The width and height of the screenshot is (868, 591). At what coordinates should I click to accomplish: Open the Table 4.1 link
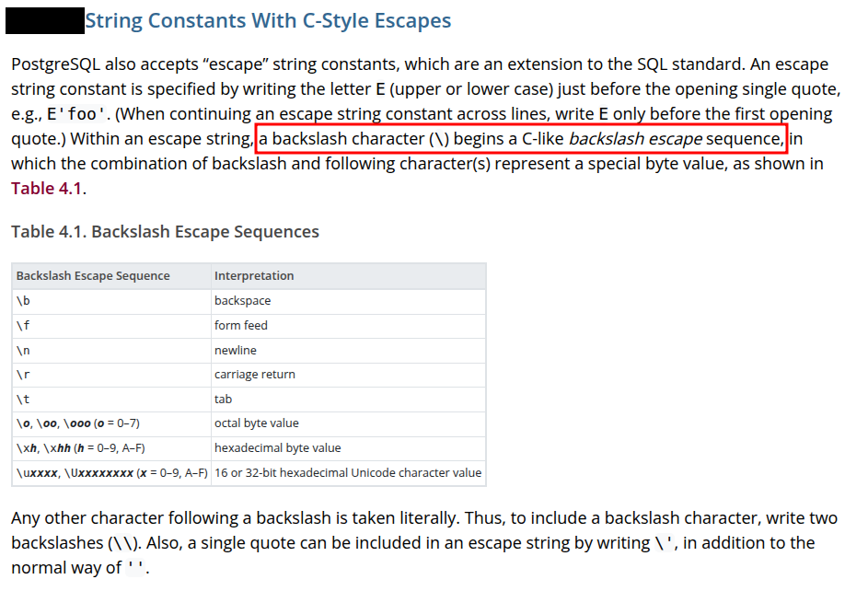click(47, 189)
